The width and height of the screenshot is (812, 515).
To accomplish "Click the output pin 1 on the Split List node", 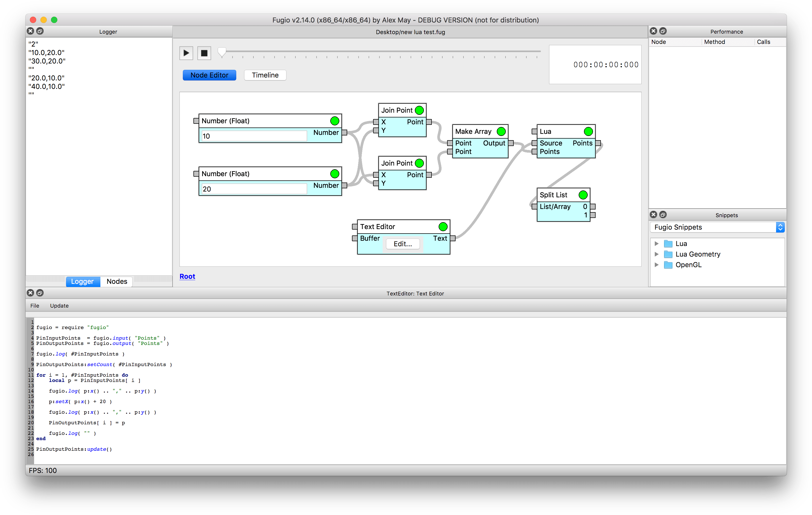I will (593, 215).
